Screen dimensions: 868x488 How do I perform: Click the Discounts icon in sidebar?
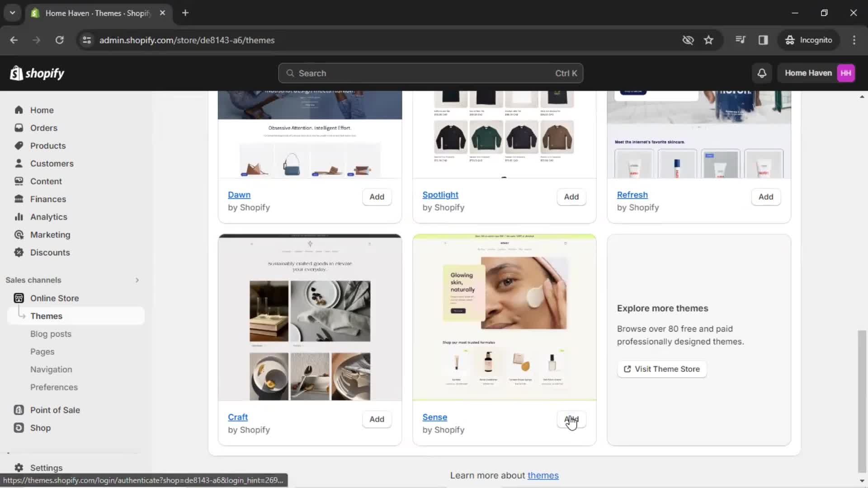click(x=18, y=252)
